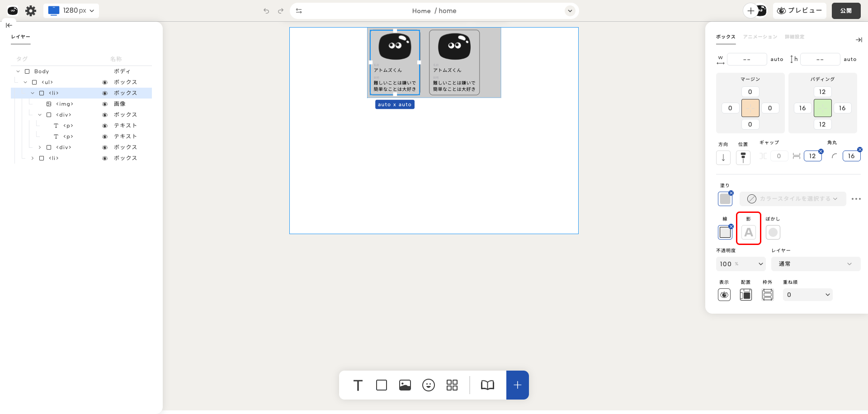Toggle visibility of the img layer

click(105, 104)
